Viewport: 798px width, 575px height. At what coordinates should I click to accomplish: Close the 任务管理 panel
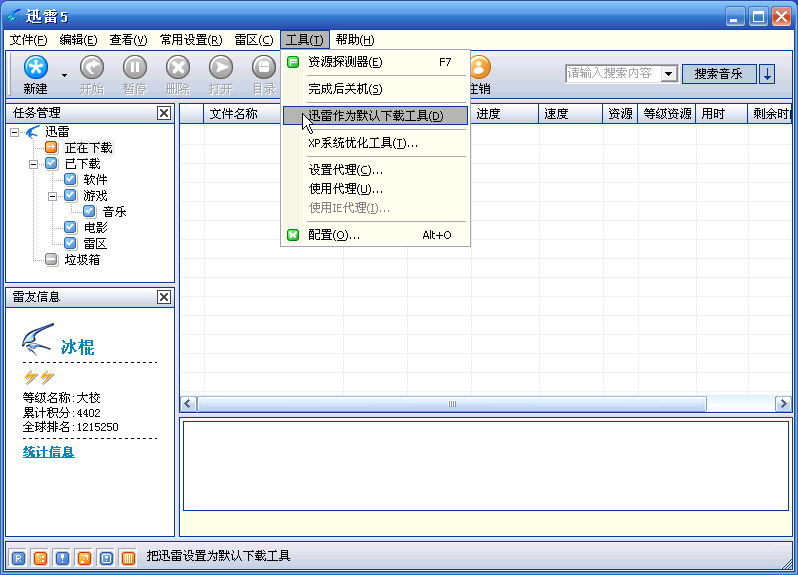[x=164, y=113]
